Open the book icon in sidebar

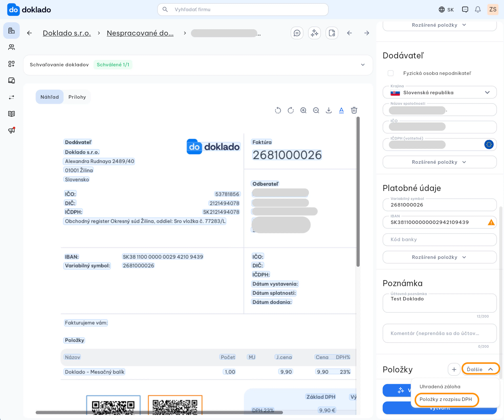[11, 114]
